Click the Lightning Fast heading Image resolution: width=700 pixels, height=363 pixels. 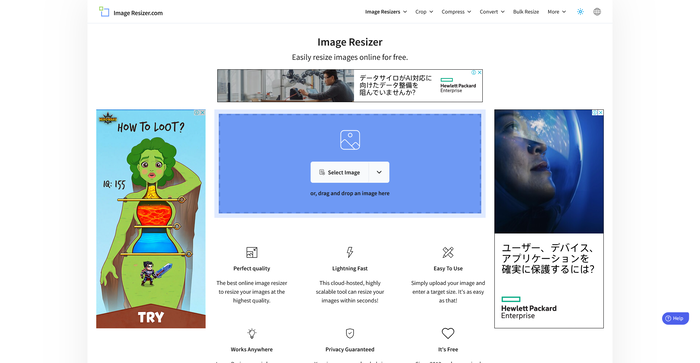pos(350,268)
